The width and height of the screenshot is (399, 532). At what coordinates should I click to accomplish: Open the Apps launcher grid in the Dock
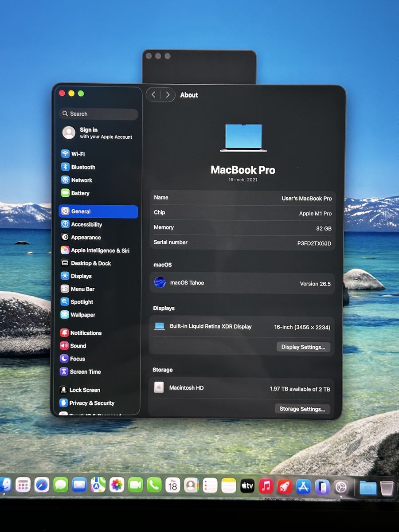pos(23,485)
